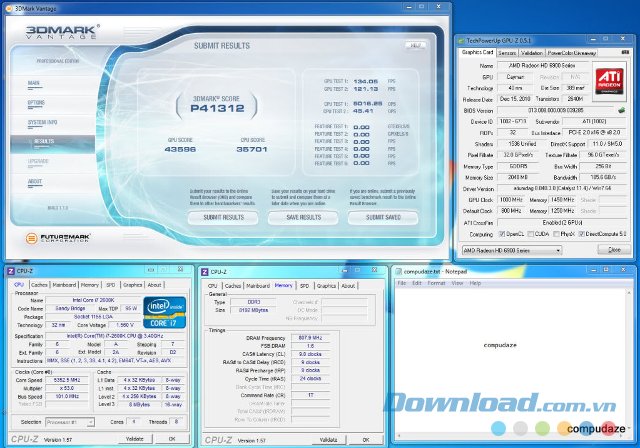Switch to the Validation tab in GPU-Z
The height and width of the screenshot is (448, 640).
tap(532, 53)
